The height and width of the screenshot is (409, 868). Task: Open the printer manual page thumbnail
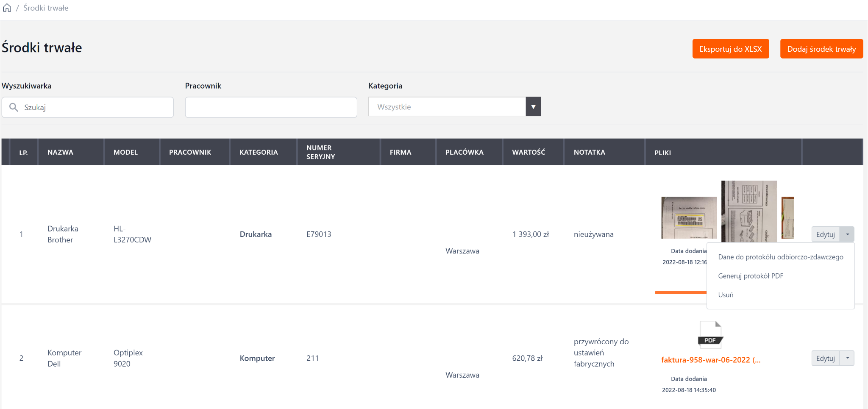tap(749, 211)
